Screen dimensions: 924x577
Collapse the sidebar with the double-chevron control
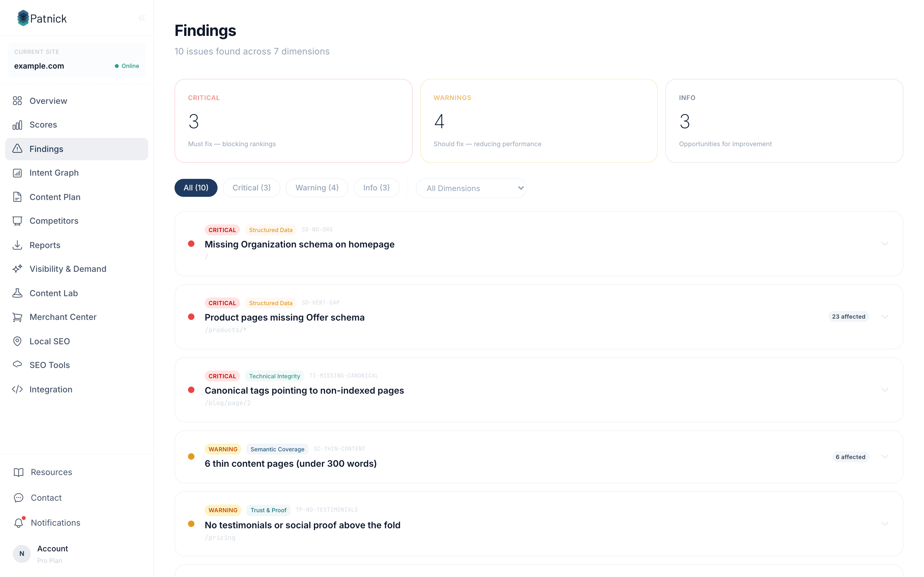click(x=142, y=18)
